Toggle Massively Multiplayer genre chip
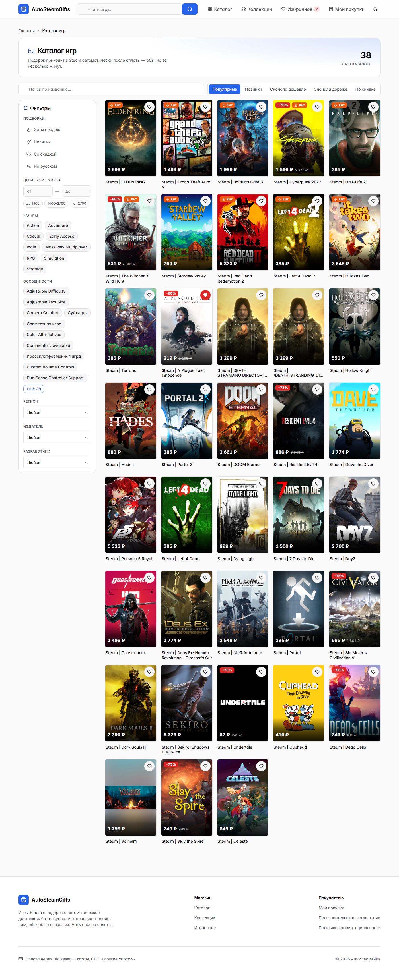The height and width of the screenshot is (980, 399). [x=66, y=247]
